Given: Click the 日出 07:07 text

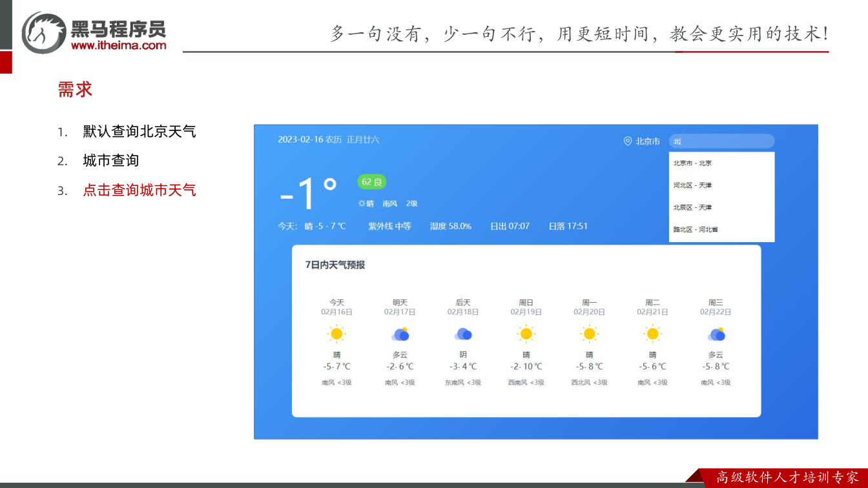Looking at the screenshot, I should coord(510,226).
